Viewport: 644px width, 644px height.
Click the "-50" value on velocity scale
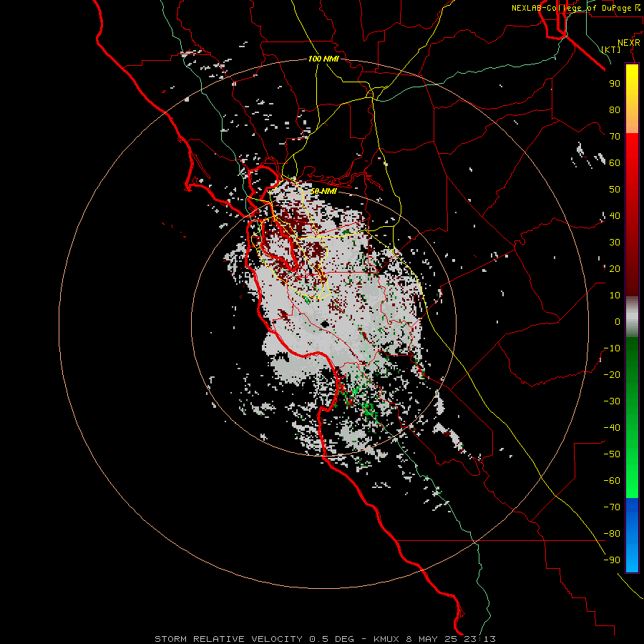(612, 454)
